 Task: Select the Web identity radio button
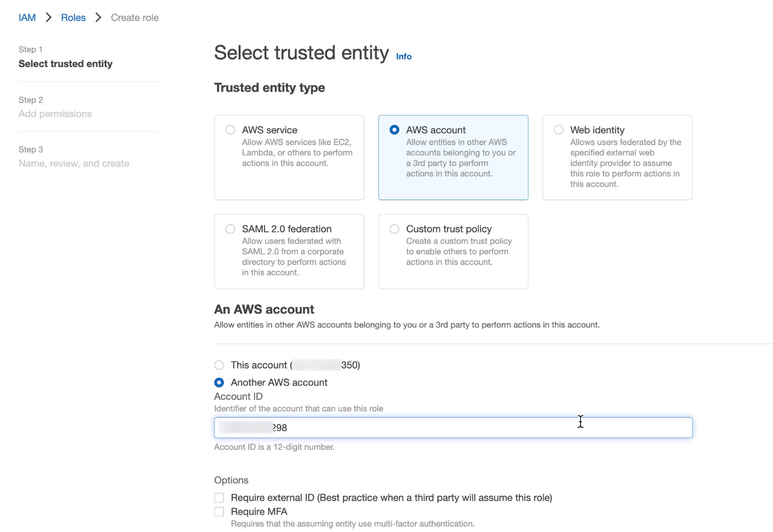558,129
